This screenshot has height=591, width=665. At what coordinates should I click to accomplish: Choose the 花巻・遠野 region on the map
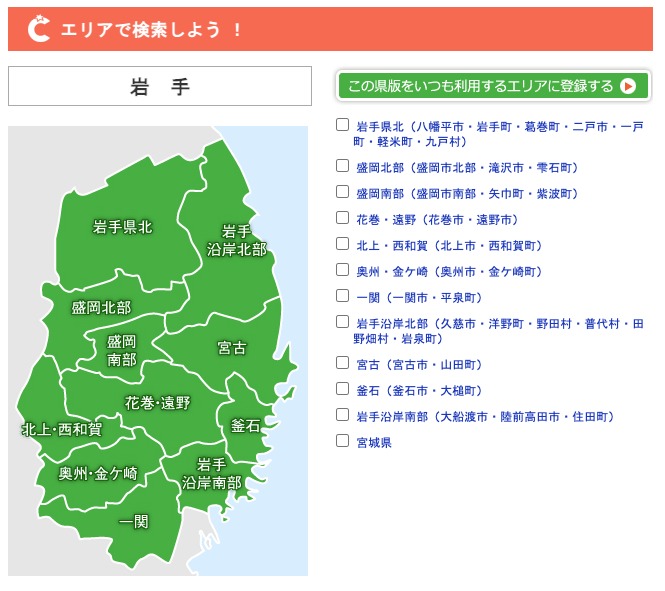(x=157, y=403)
